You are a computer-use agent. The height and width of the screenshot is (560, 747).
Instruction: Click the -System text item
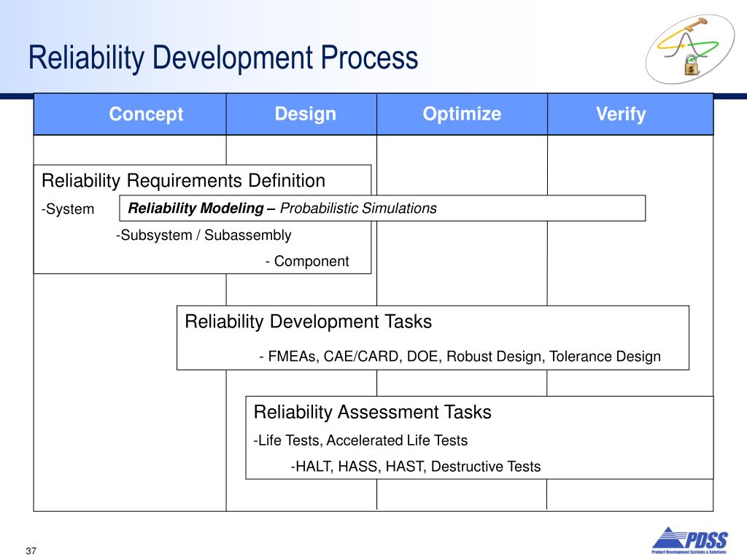pyautogui.click(x=68, y=209)
